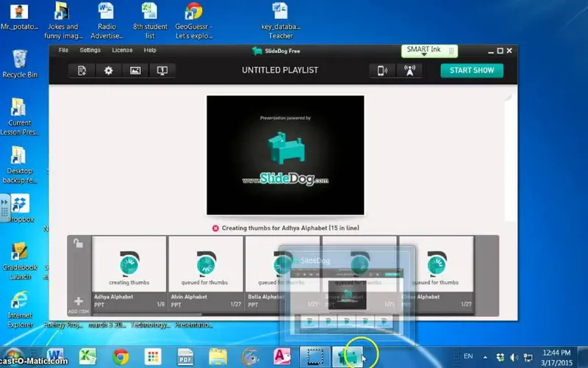The image size is (588, 368).
Task: Click the ADD ITEM plus button
Action: coord(79,304)
